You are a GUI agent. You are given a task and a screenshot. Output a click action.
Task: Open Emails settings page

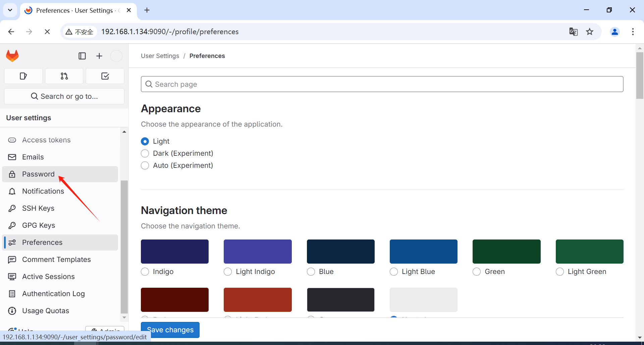click(x=60, y=157)
